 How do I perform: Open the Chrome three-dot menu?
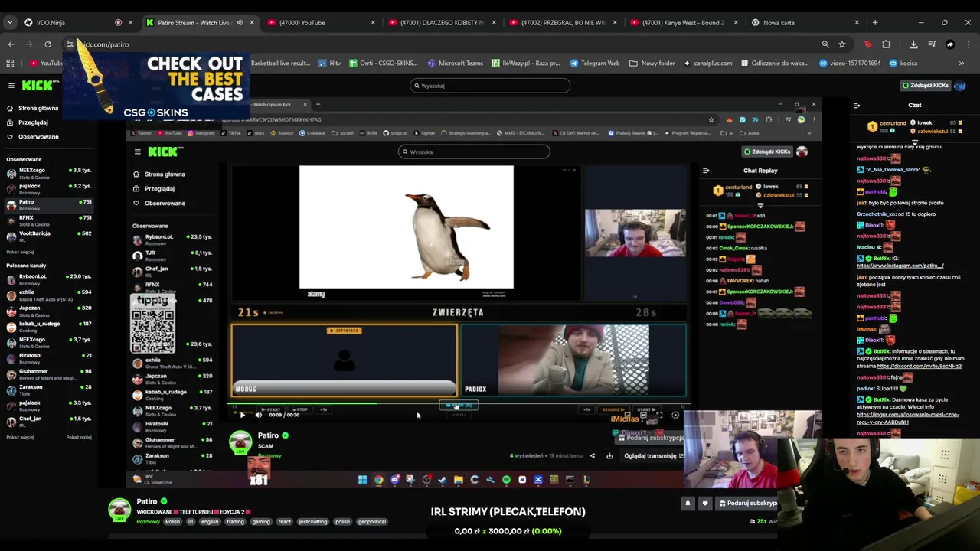pos(969,44)
